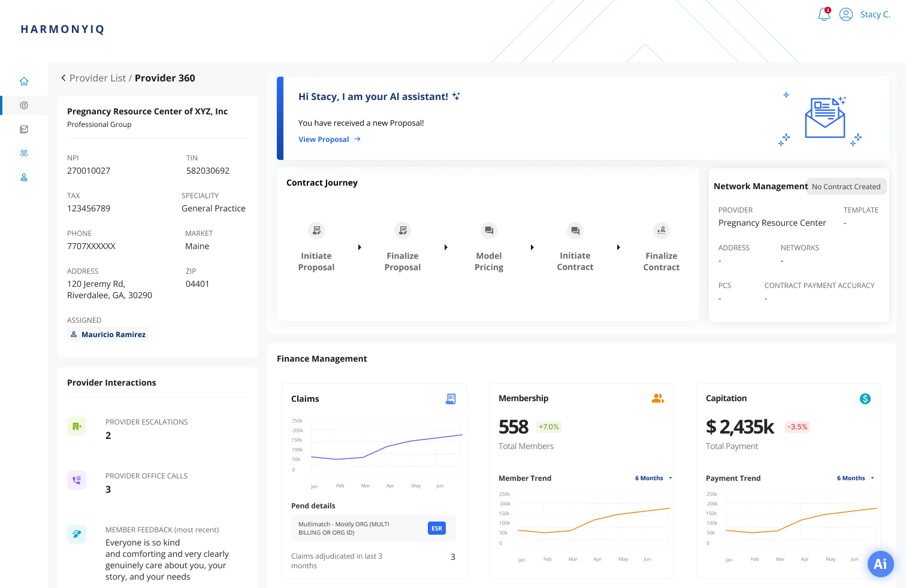The image size is (906, 588).
Task: Open the Payment Trend 6 Months dropdown
Action: pyautogui.click(x=856, y=478)
